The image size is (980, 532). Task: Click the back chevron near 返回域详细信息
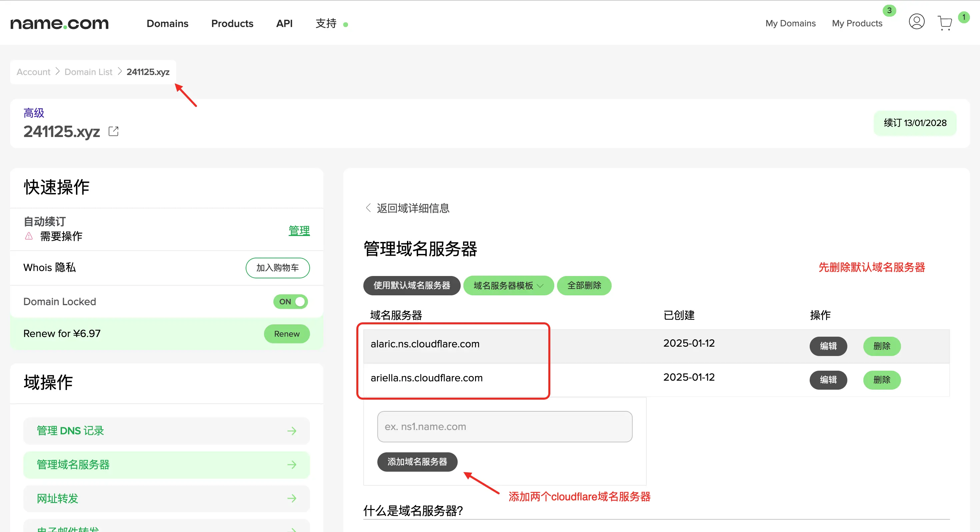click(368, 208)
